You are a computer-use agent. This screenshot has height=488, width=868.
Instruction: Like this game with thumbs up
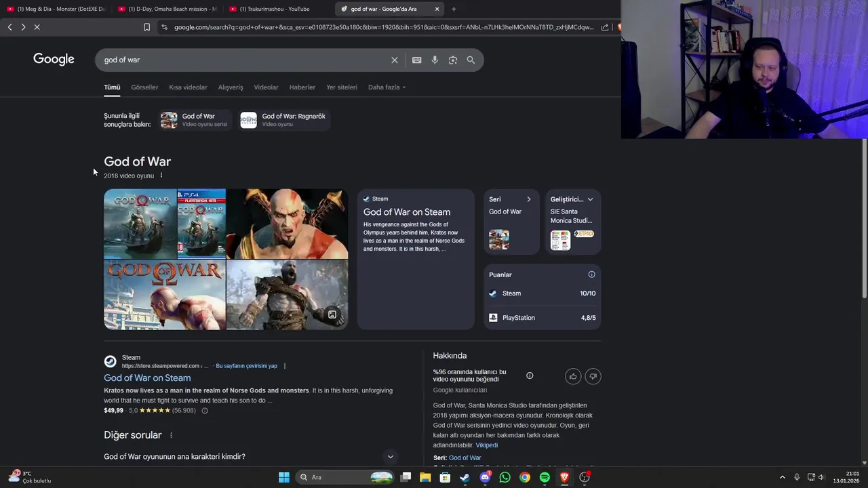tap(573, 376)
